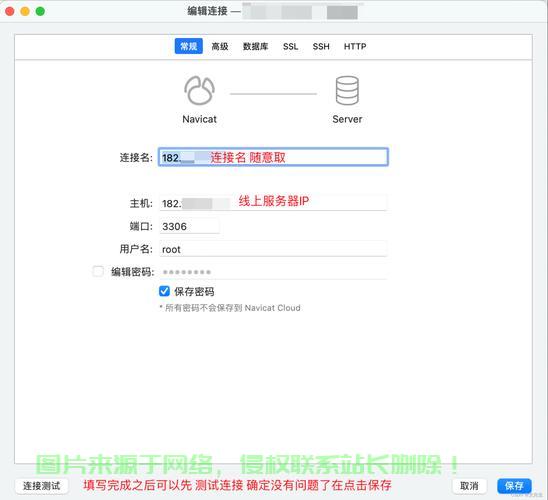Open the HTTP tab
548x500 pixels.
pos(355,46)
